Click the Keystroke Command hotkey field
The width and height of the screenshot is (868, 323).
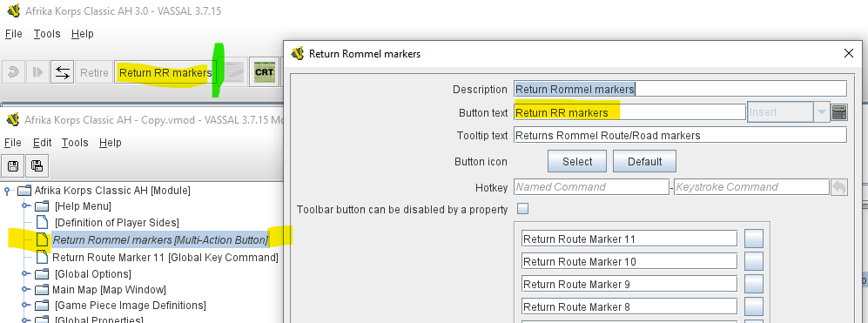tap(751, 187)
